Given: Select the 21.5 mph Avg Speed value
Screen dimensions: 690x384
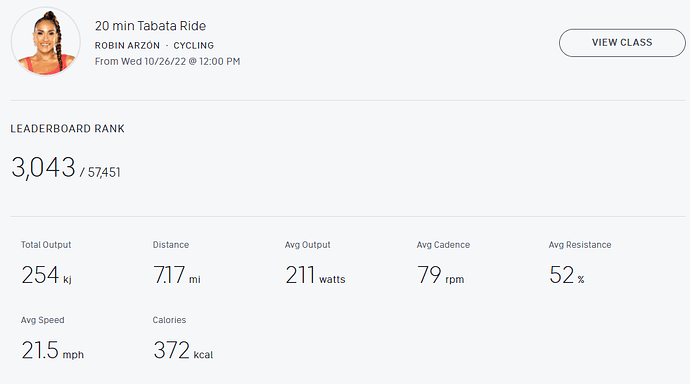Looking at the screenshot, I should click(x=52, y=350).
